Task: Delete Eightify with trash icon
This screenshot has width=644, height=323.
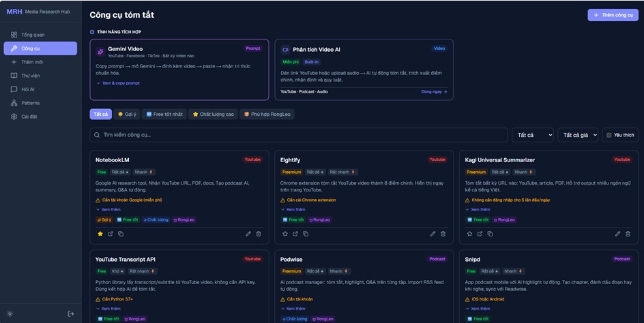Action: pyautogui.click(x=443, y=234)
